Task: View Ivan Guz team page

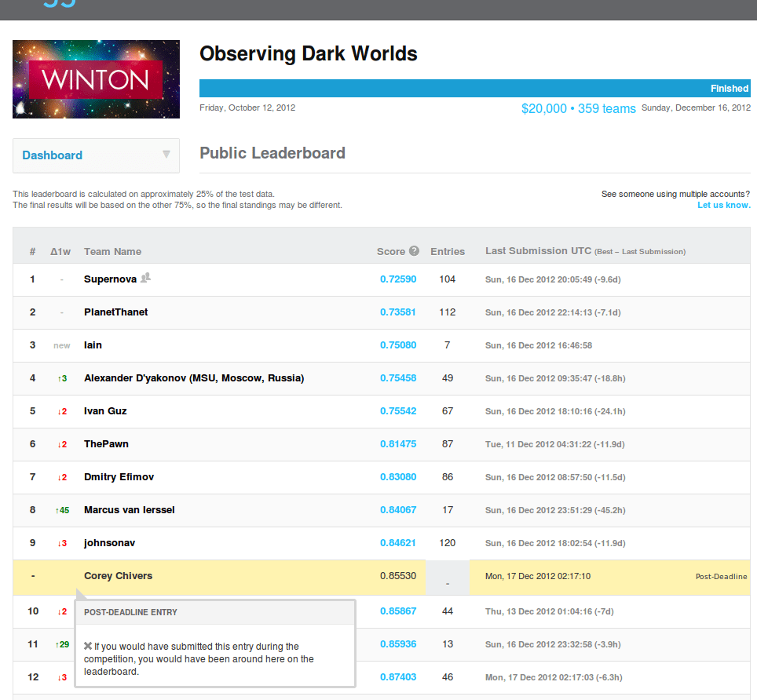Action: coord(105,410)
